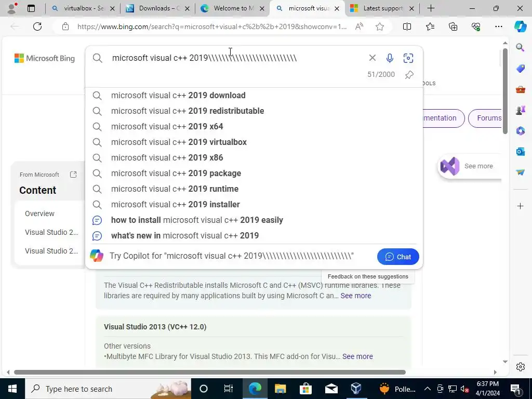The width and height of the screenshot is (532, 399).
Task: Switch to Latest support tab
Action: pos(382,8)
